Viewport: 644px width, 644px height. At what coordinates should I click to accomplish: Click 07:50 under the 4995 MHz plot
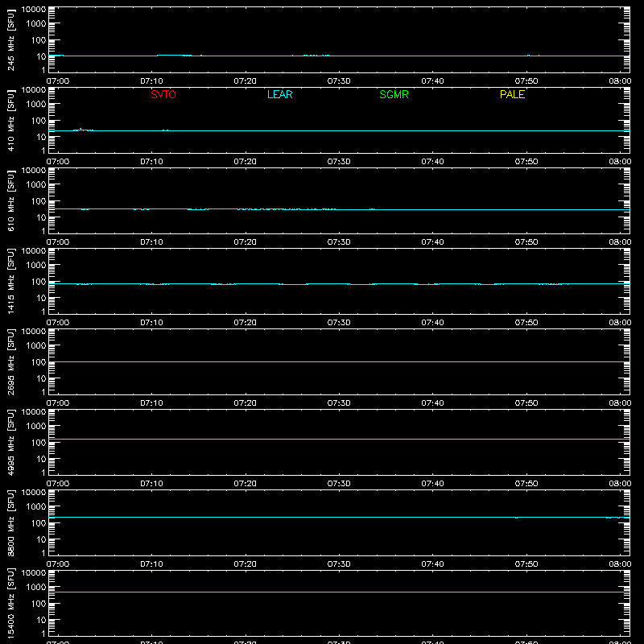[526, 484]
